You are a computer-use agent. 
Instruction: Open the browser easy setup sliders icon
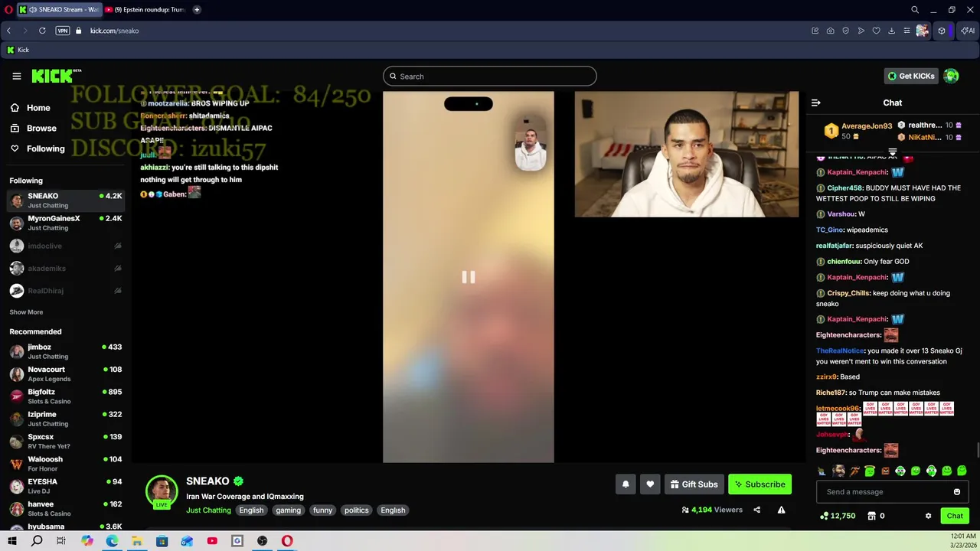click(906, 31)
